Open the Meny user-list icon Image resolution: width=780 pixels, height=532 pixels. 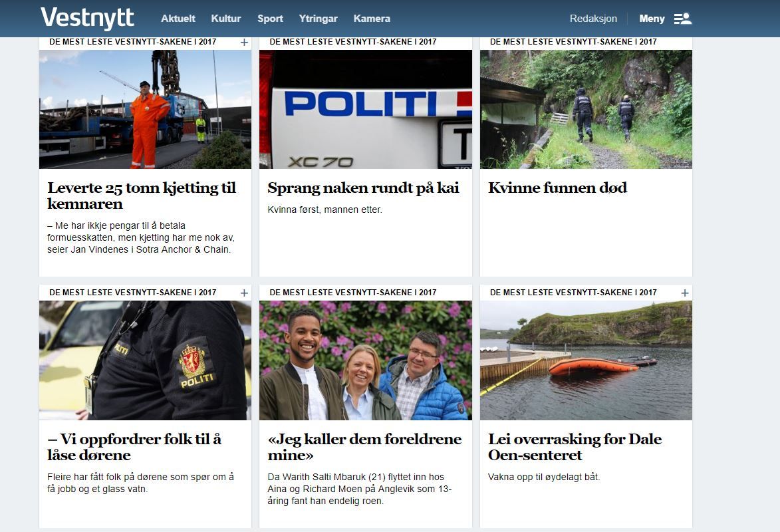coord(682,19)
